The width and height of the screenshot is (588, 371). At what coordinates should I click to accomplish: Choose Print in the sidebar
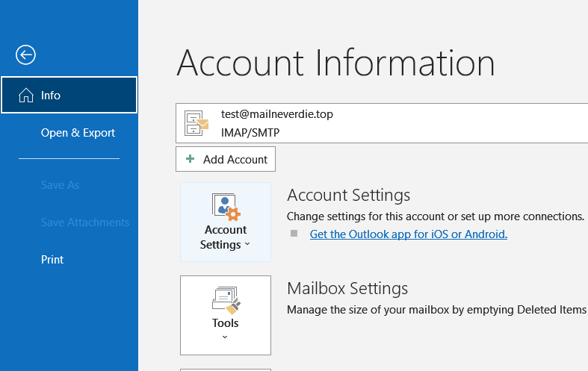point(52,260)
